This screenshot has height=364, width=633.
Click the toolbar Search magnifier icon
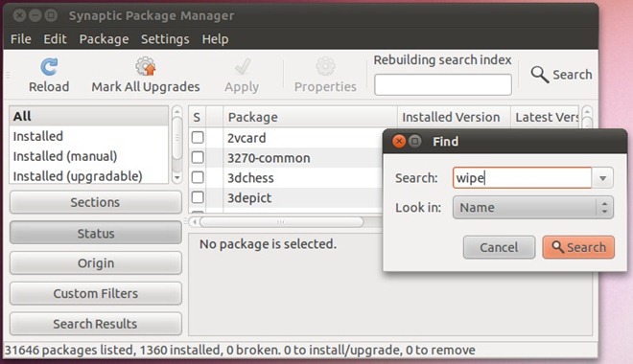click(539, 75)
